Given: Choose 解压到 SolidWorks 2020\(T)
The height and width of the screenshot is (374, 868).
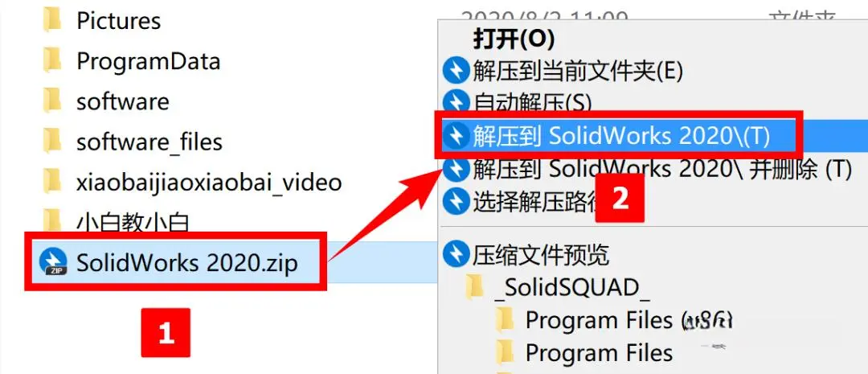Looking at the screenshot, I should (x=620, y=136).
